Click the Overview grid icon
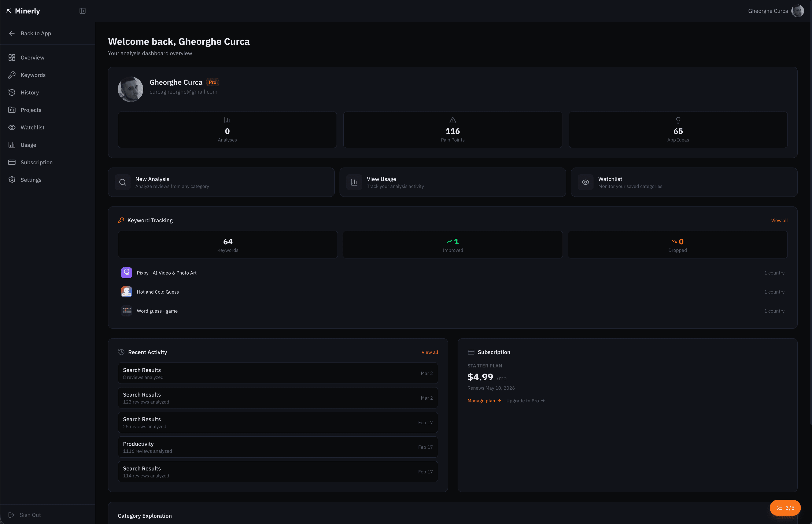The height and width of the screenshot is (524, 812). tap(12, 58)
